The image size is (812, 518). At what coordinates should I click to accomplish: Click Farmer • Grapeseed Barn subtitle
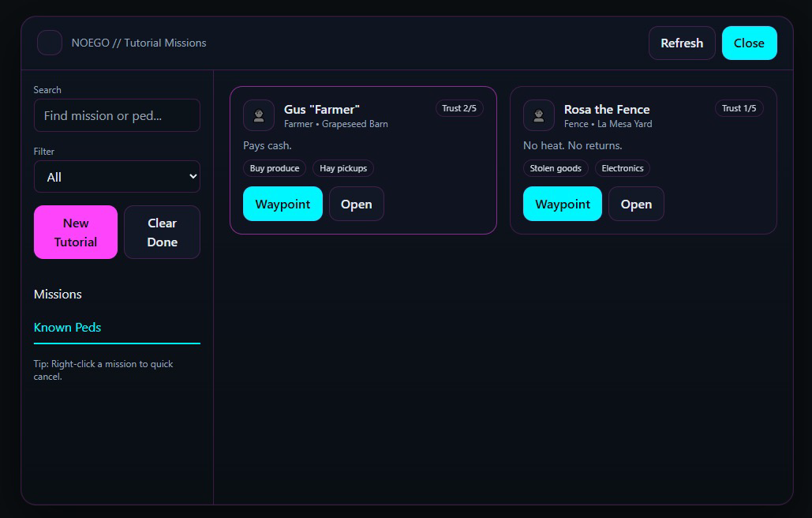(x=336, y=124)
